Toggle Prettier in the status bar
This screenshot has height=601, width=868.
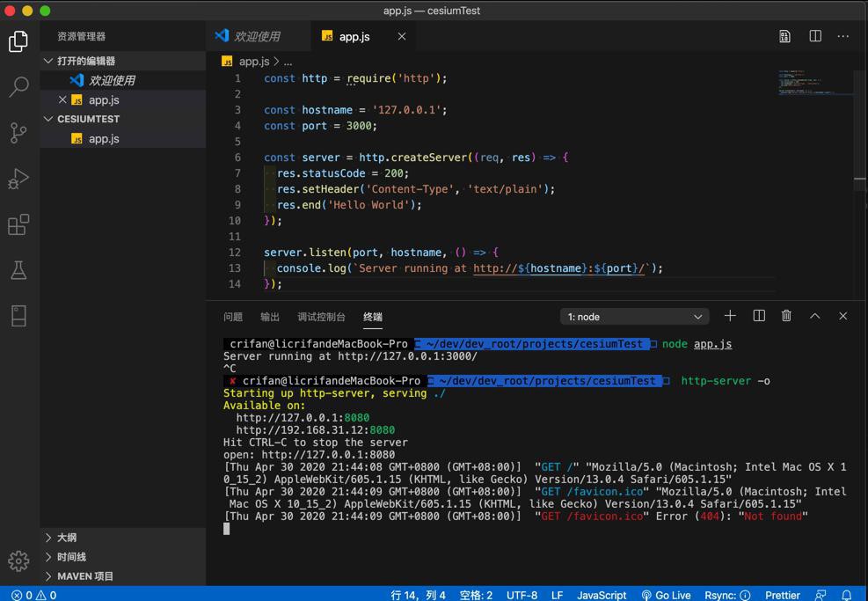point(782,595)
